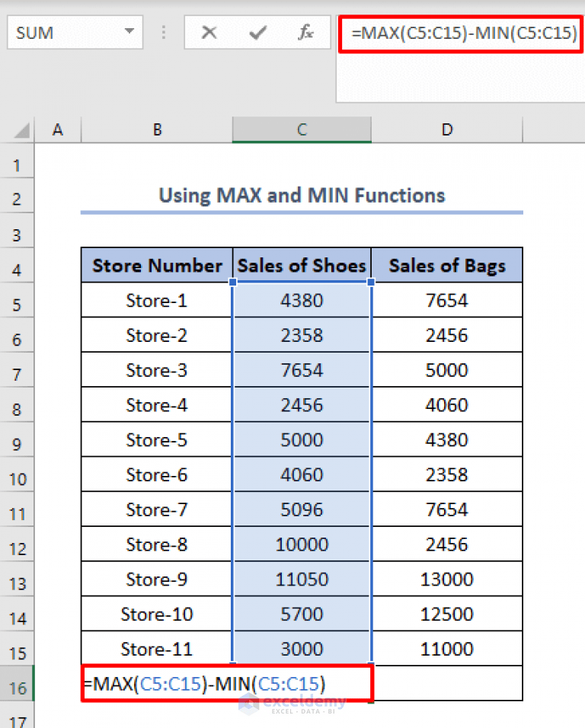Select column C header
The width and height of the screenshot is (585, 728).
[x=301, y=129]
